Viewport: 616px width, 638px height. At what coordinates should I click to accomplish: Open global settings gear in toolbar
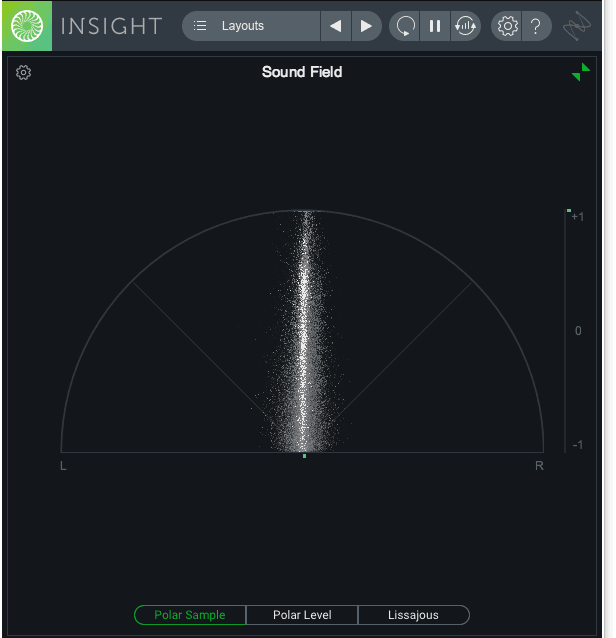click(507, 26)
